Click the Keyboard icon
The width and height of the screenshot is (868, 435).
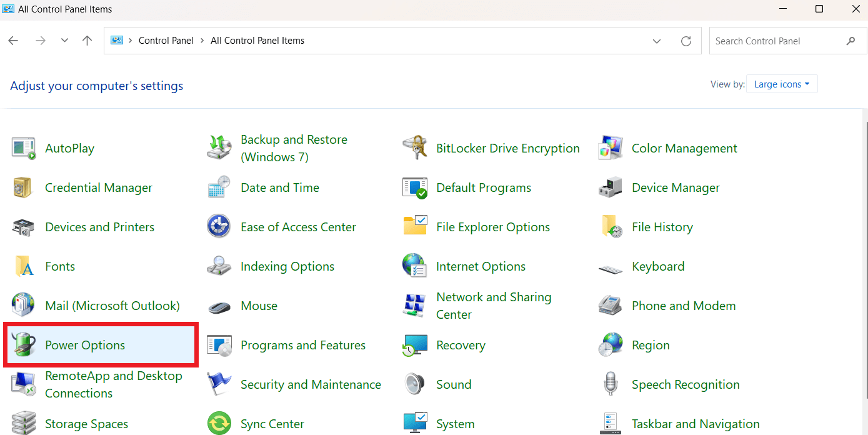click(611, 269)
